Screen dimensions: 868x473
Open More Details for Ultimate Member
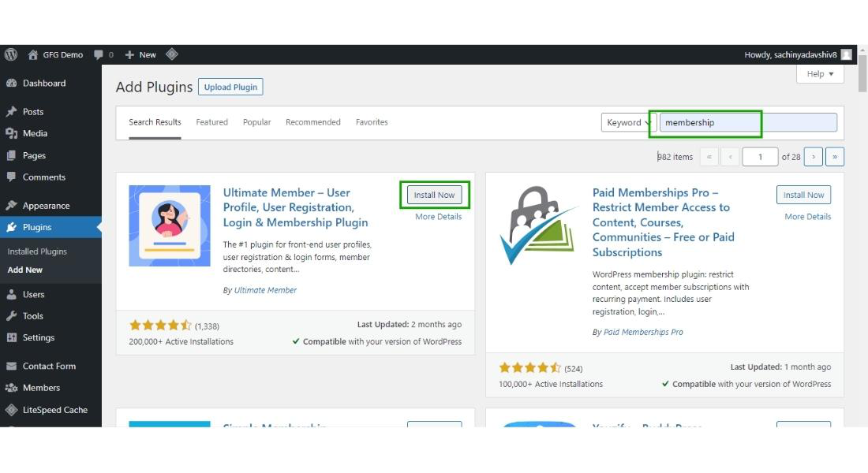[x=438, y=216]
